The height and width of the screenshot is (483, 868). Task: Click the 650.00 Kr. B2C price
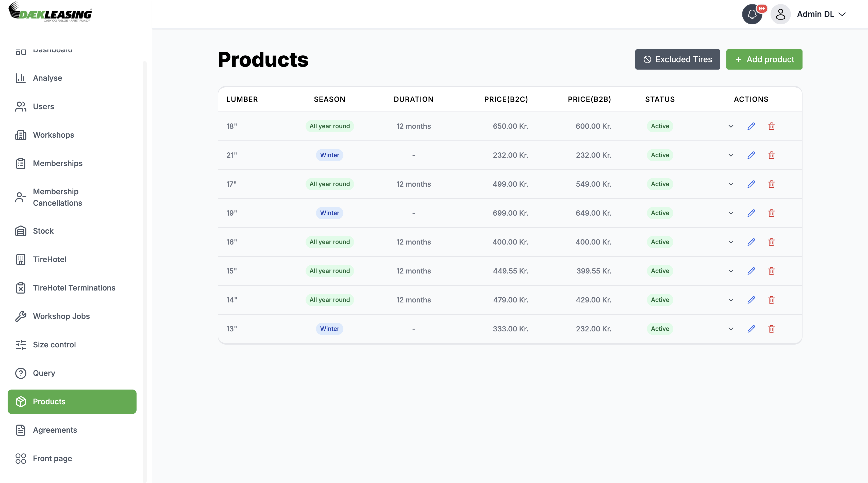(510, 126)
